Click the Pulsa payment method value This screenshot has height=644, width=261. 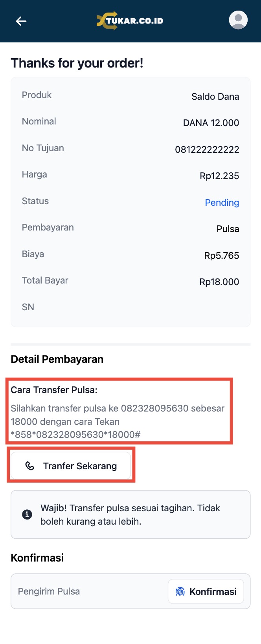[x=228, y=229]
